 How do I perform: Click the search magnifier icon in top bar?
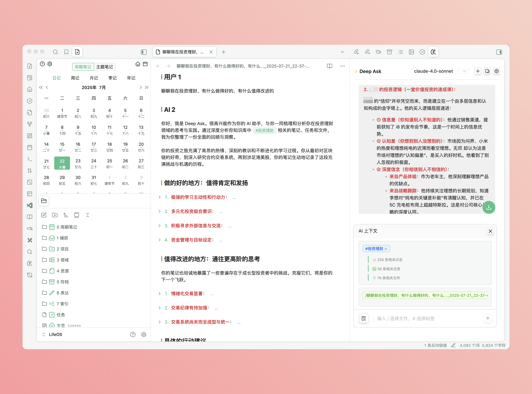pos(55,52)
